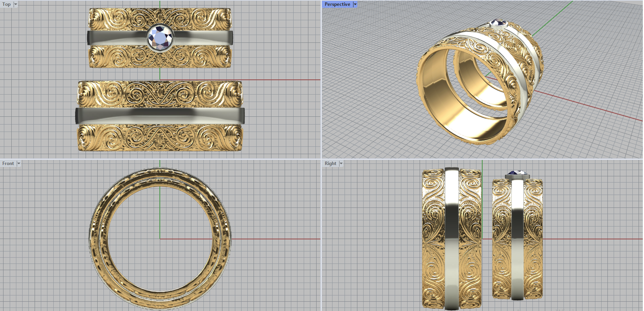The image size is (644, 311).
Task: Click the lower ring's white band in Top view
Action: [x=160, y=116]
